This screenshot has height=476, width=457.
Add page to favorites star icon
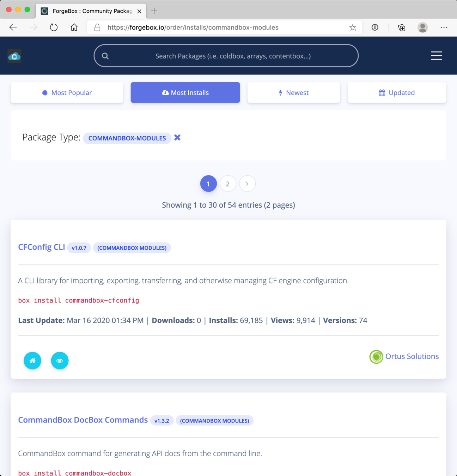(x=353, y=28)
